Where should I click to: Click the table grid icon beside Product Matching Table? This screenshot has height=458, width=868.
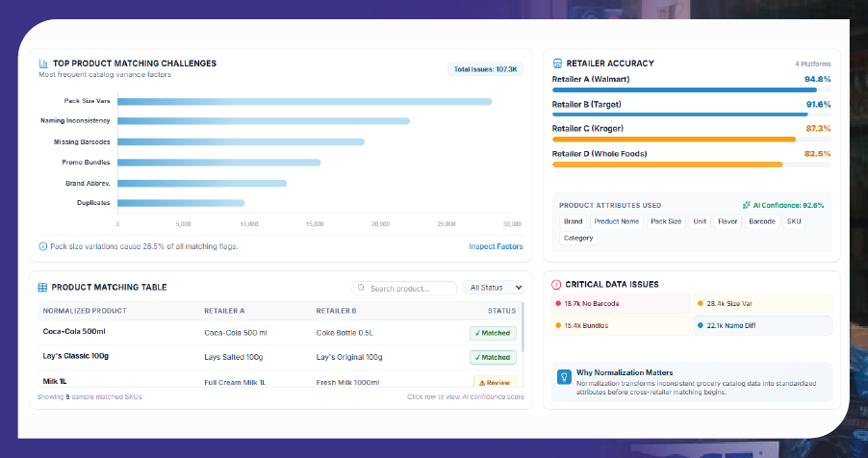point(42,288)
